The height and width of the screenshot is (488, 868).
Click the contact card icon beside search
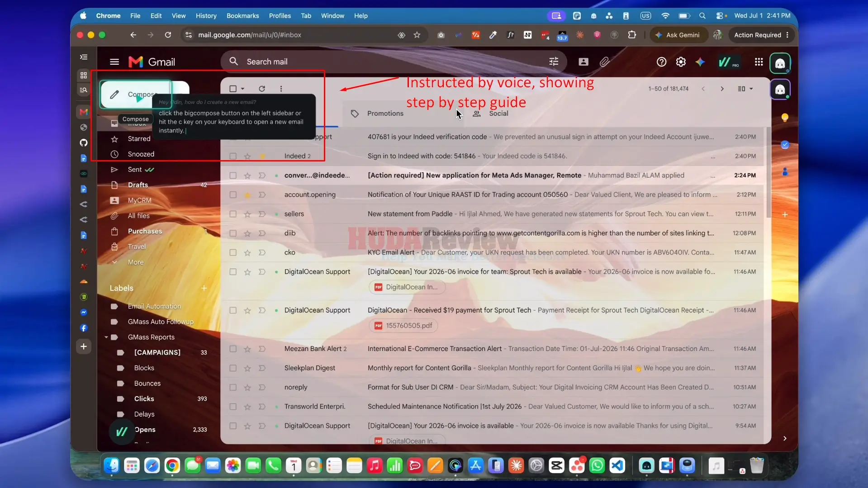point(583,62)
